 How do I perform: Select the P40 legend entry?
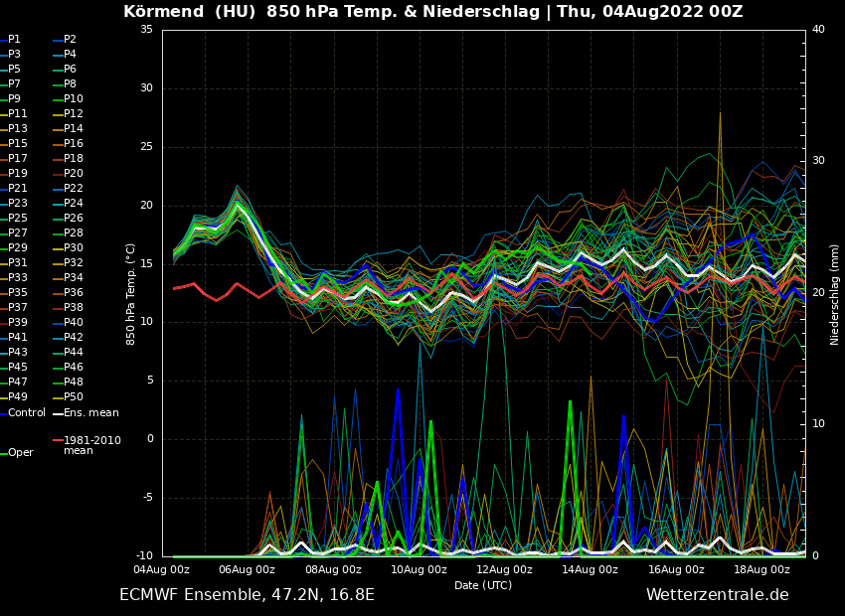tap(74, 323)
